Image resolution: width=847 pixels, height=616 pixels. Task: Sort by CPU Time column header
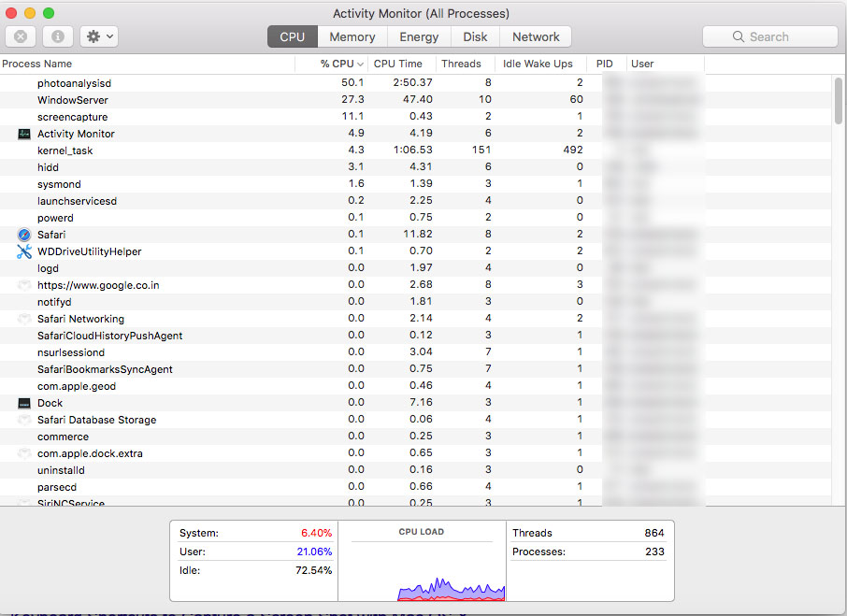click(402, 64)
